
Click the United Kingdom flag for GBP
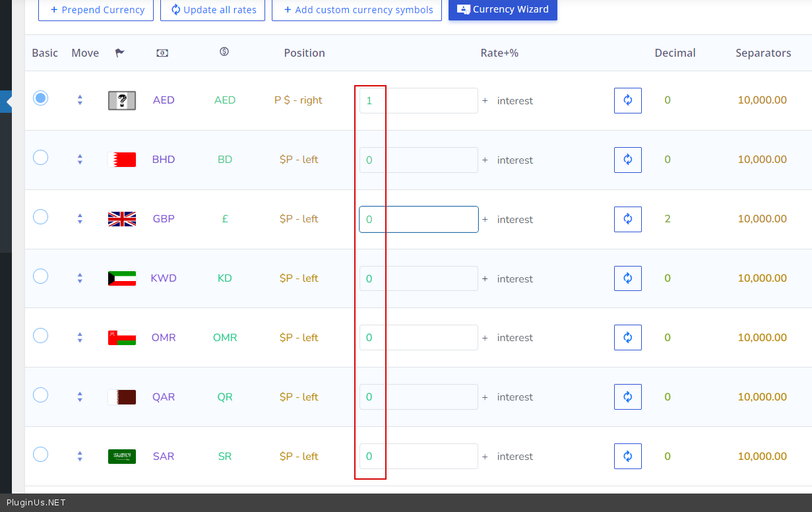tap(122, 219)
